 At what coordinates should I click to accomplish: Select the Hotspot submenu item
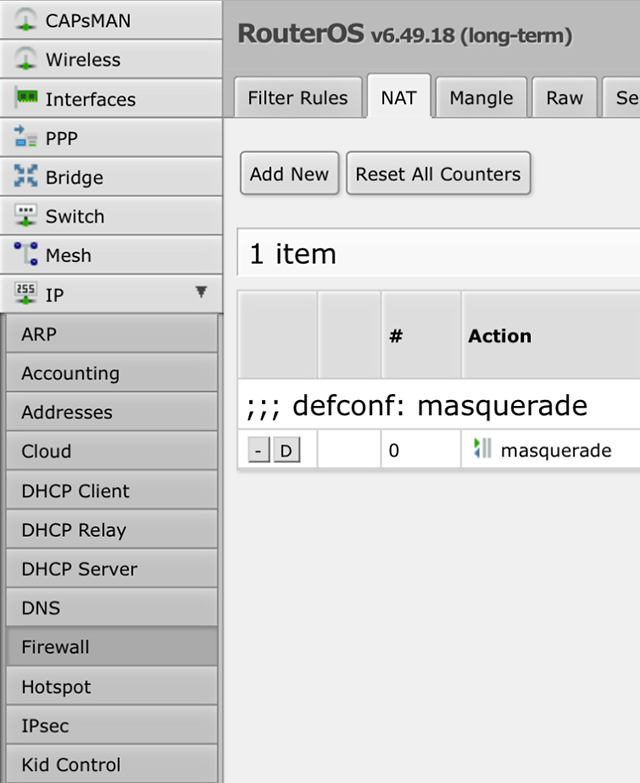pos(56,687)
